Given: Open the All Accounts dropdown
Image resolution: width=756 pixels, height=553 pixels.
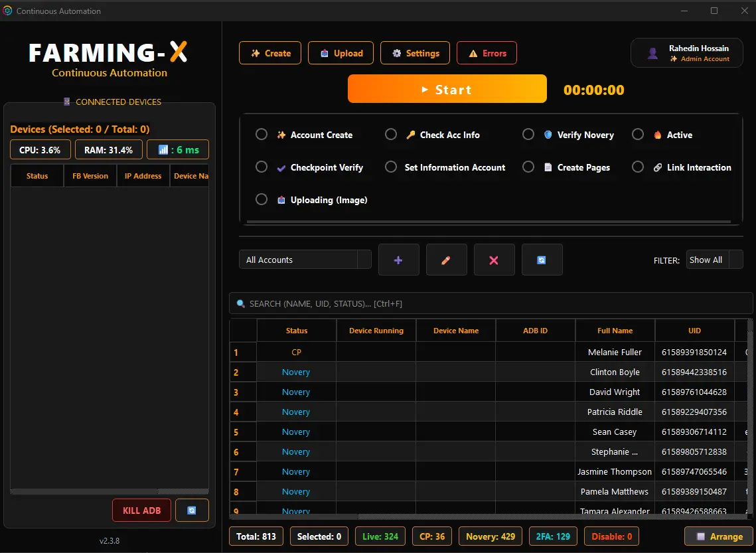Looking at the screenshot, I should coord(305,260).
